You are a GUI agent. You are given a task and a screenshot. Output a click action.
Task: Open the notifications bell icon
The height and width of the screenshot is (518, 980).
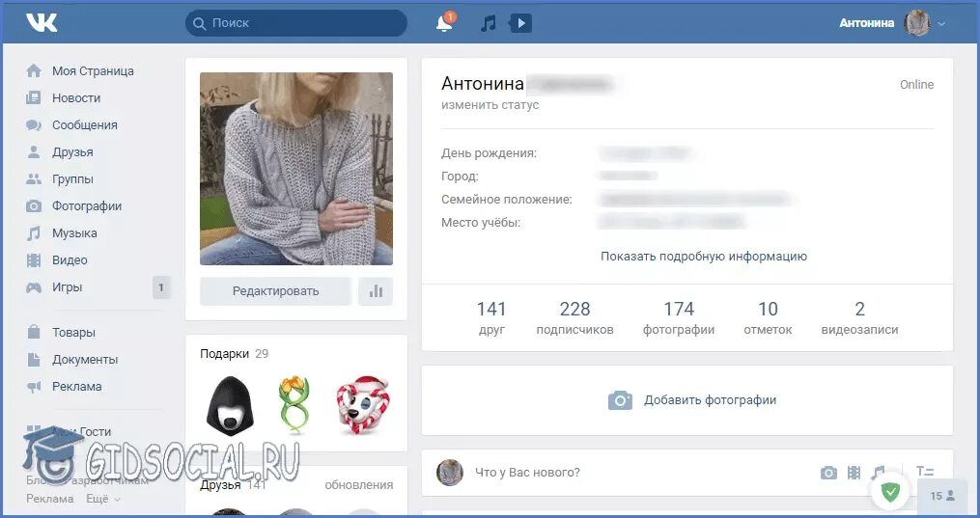click(445, 22)
